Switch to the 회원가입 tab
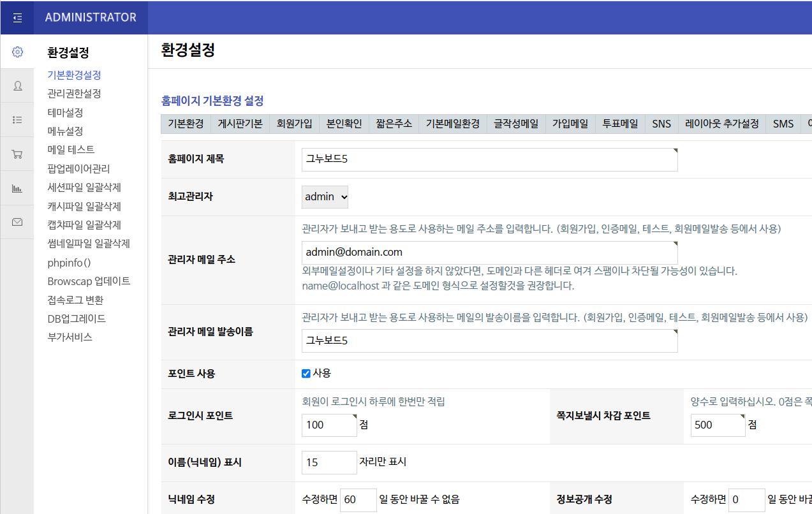 [x=294, y=124]
